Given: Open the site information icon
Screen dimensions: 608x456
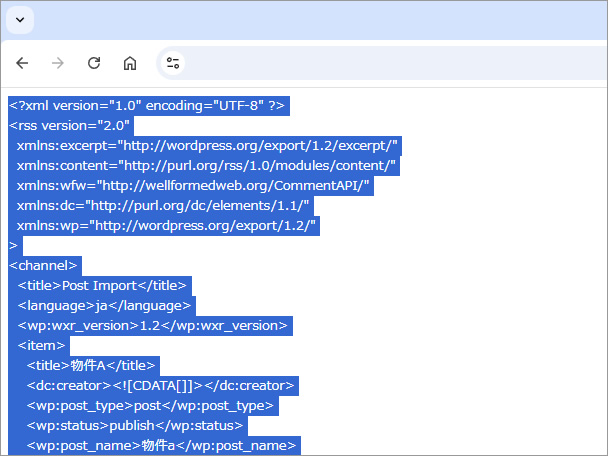Looking at the screenshot, I should 173,63.
